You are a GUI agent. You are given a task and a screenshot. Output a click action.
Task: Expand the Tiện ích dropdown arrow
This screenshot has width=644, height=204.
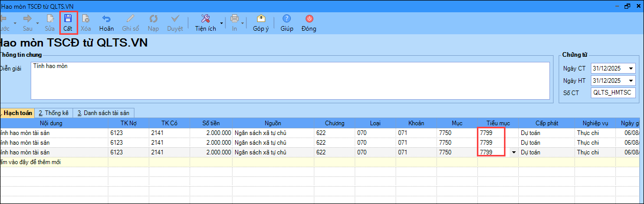[x=221, y=23]
